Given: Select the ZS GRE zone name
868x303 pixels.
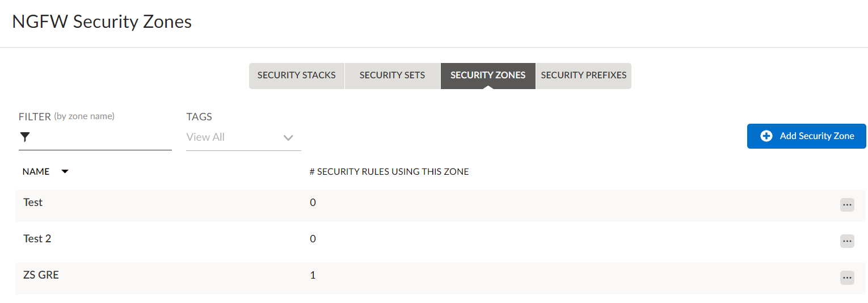Looking at the screenshot, I should pyautogui.click(x=41, y=275).
